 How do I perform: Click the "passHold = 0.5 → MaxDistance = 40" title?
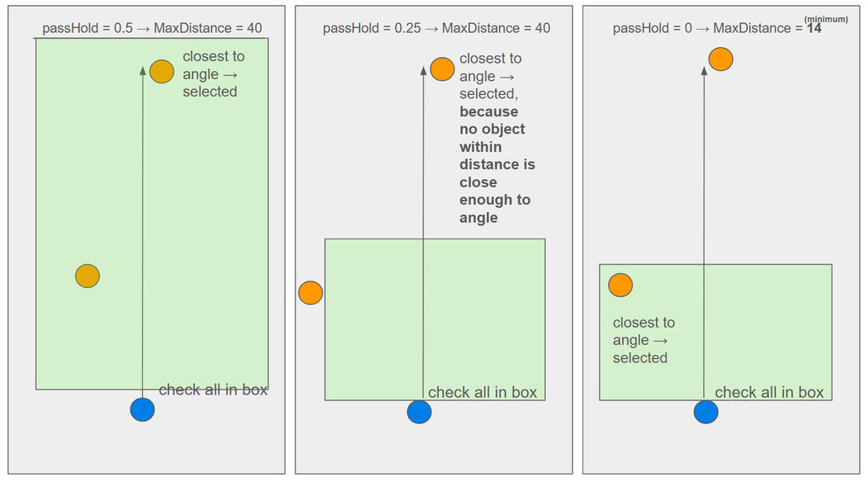point(153,28)
